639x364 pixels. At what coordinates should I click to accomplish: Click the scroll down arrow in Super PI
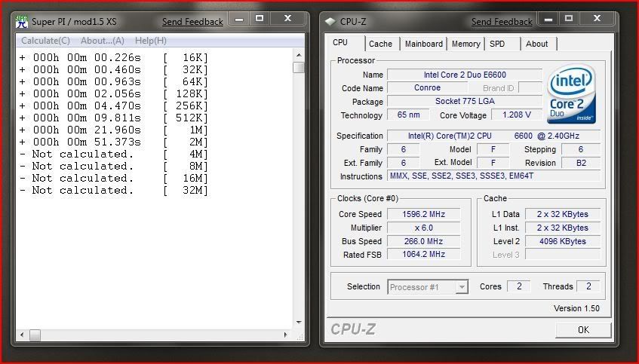[x=299, y=322]
